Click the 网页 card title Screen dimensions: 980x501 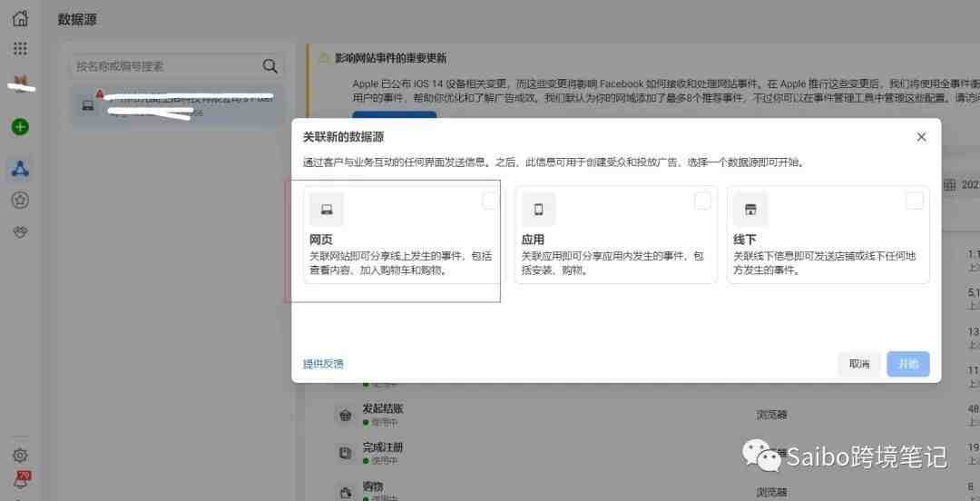tap(321, 241)
